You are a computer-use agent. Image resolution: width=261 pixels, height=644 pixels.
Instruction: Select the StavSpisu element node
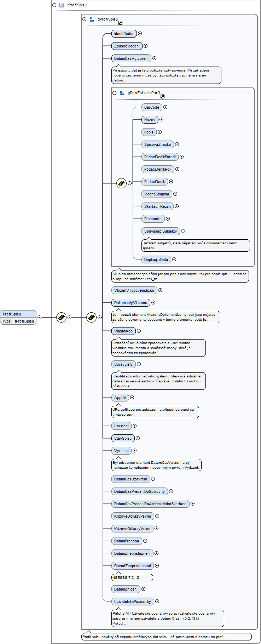123,438
